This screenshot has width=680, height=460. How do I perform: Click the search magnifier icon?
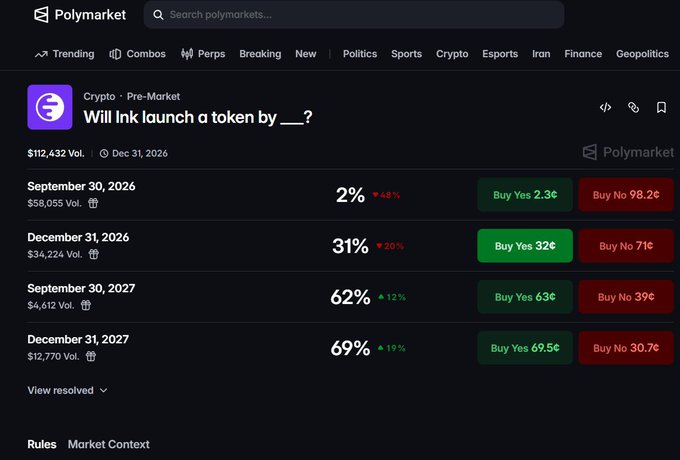tap(158, 15)
